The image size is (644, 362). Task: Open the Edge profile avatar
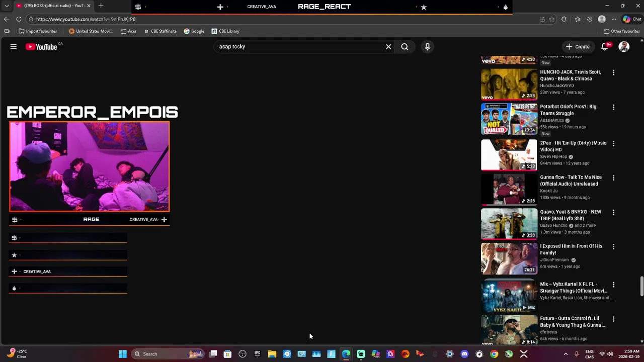click(602, 19)
